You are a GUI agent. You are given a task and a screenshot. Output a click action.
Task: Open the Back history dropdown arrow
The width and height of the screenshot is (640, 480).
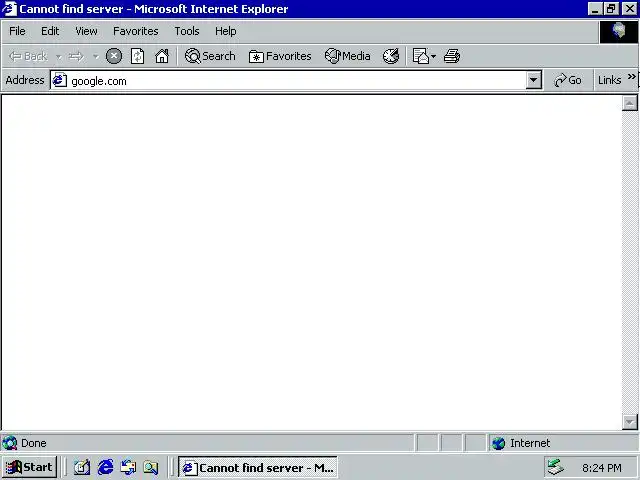(59, 56)
